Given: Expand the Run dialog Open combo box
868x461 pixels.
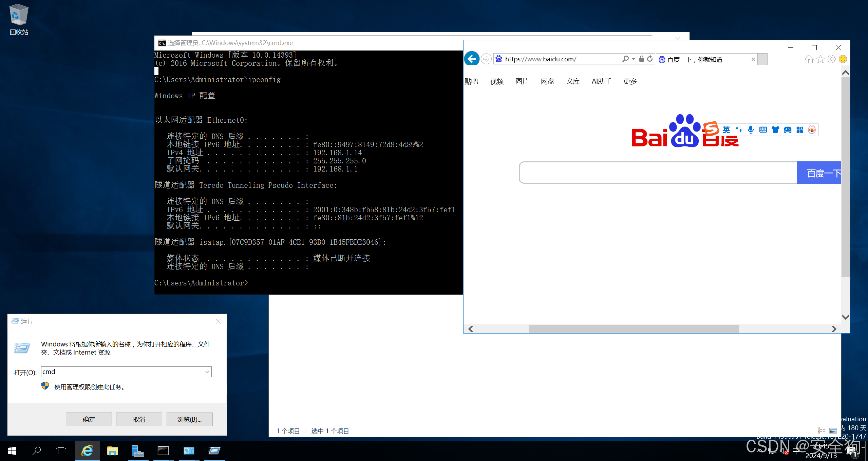Looking at the screenshot, I should (207, 372).
